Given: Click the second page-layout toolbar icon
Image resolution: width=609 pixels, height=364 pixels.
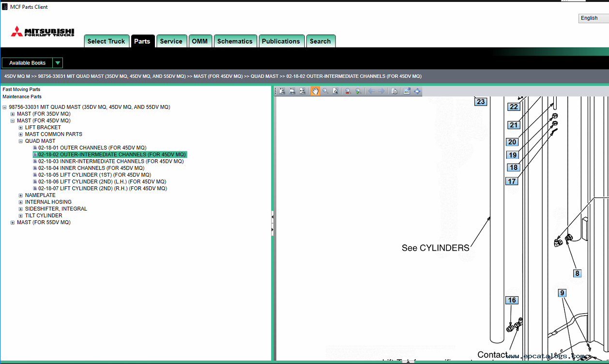Looking at the screenshot, I should [293, 91].
